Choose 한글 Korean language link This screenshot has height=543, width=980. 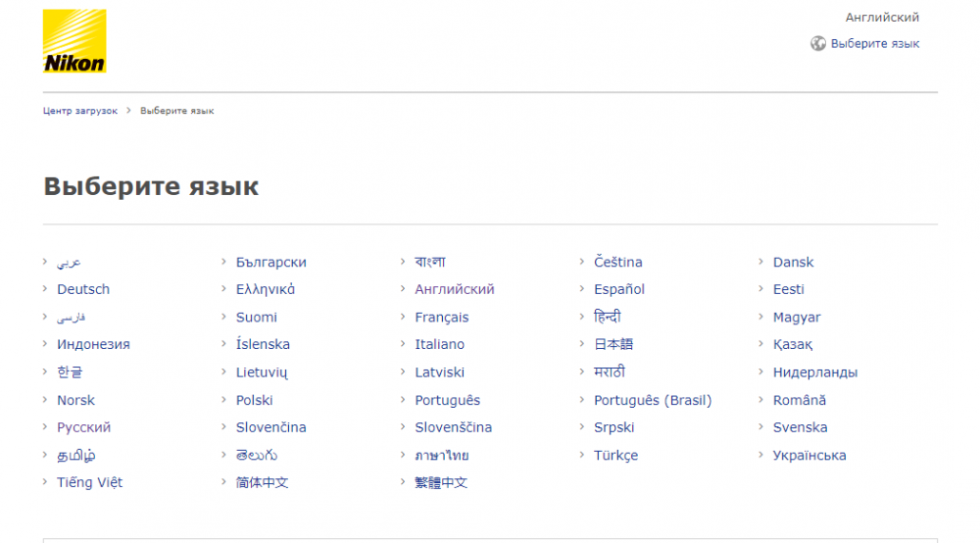(70, 372)
